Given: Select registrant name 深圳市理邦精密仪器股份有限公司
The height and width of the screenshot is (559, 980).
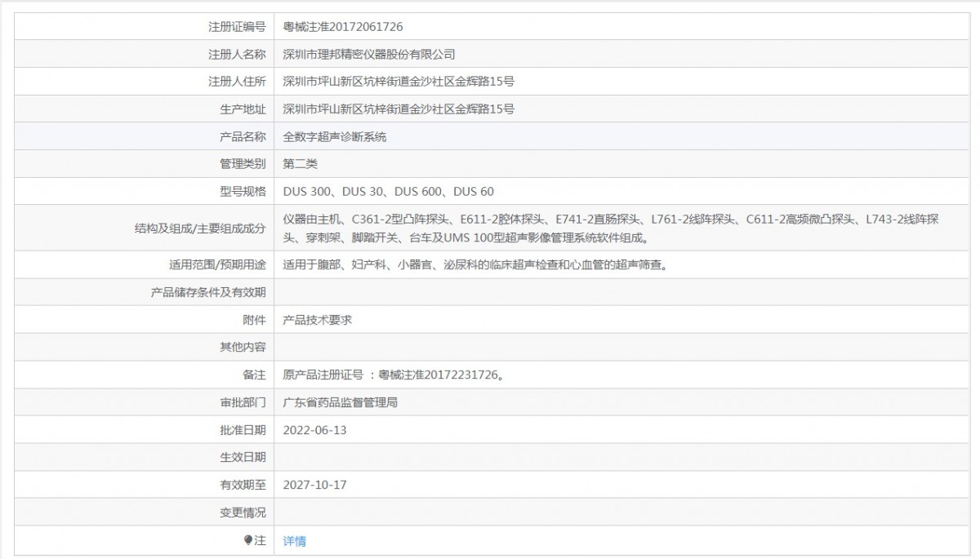Looking at the screenshot, I should (368, 55).
